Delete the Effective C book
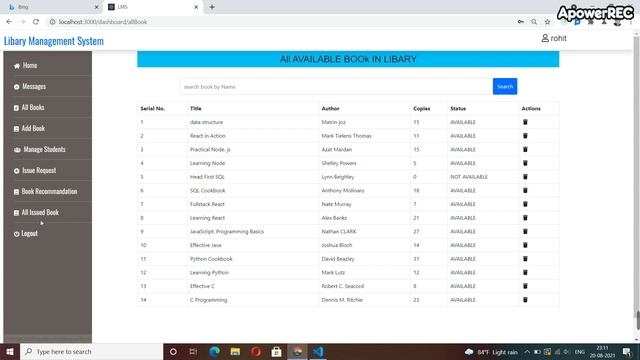 (x=525, y=286)
